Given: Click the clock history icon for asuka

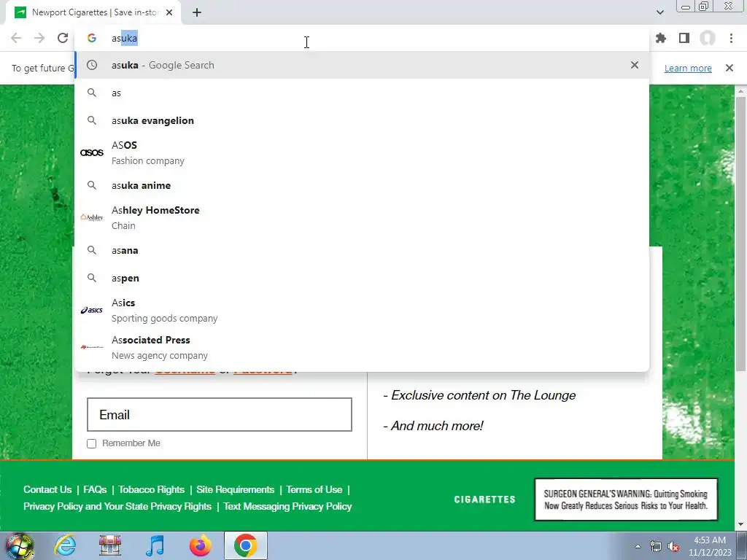Looking at the screenshot, I should pyautogui.click(x=91, y=65).
